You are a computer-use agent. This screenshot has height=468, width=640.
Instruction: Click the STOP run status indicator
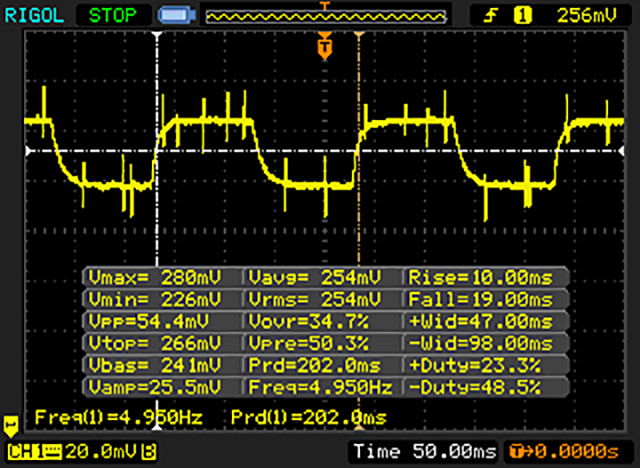(112, 16)
